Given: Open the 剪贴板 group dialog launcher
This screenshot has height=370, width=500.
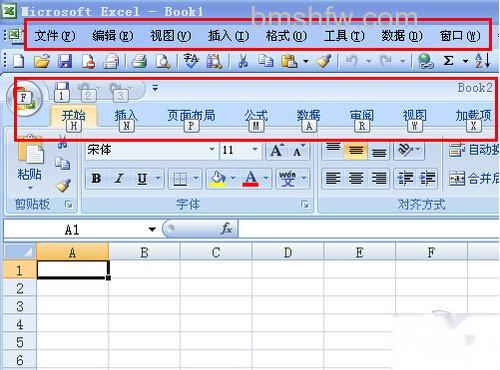Looking at the screenshot, I should point(69,204).
